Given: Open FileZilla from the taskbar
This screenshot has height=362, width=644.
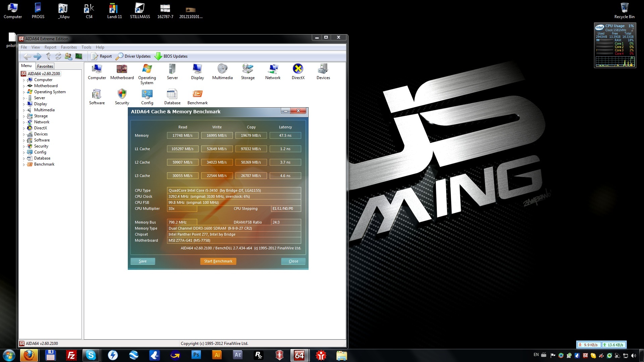Looking at the screenshot, I should click(71, 355).
